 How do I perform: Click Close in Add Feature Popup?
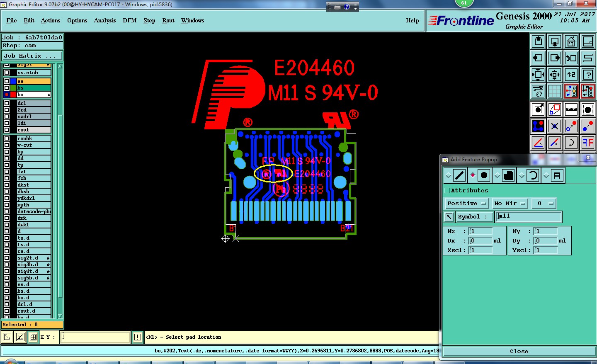coord(519,351)
